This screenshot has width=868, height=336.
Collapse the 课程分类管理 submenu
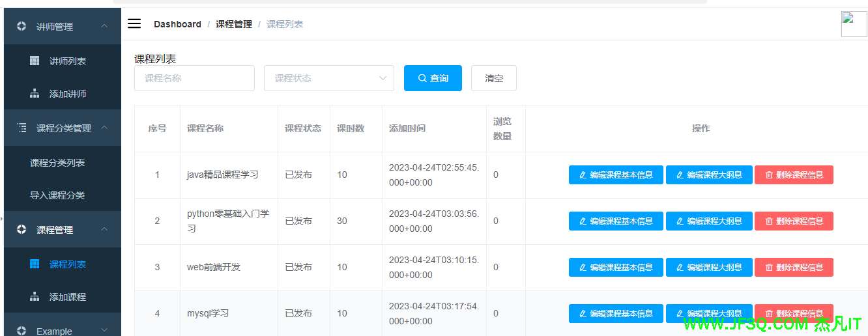(104, 128)
